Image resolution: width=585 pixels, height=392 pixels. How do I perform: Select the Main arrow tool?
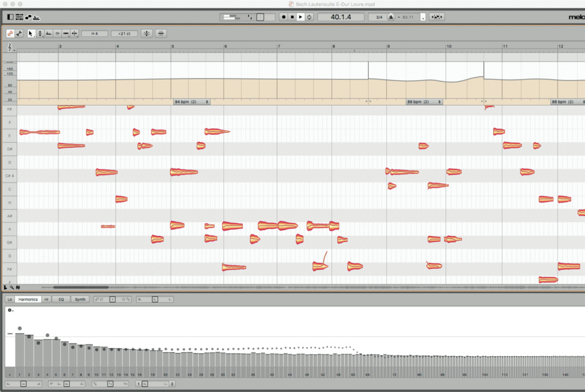[31, 34]
